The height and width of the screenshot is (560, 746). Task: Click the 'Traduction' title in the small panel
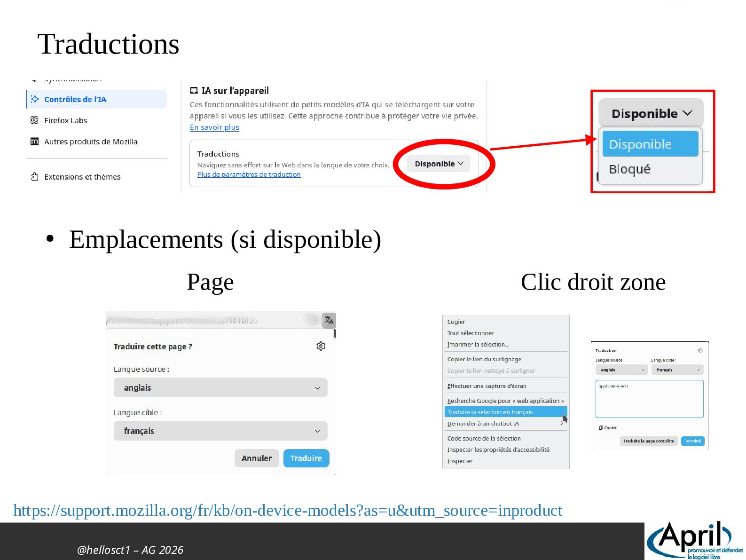coord(606,351)
